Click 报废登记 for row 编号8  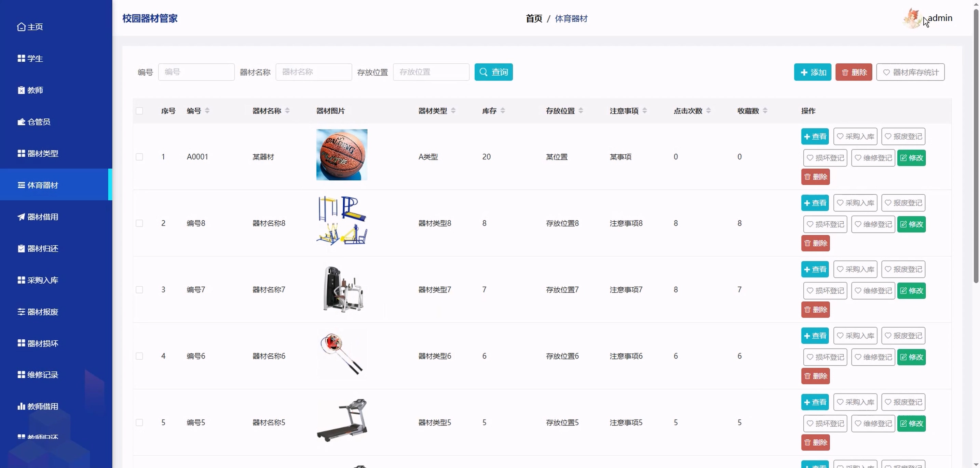[903, 203]
